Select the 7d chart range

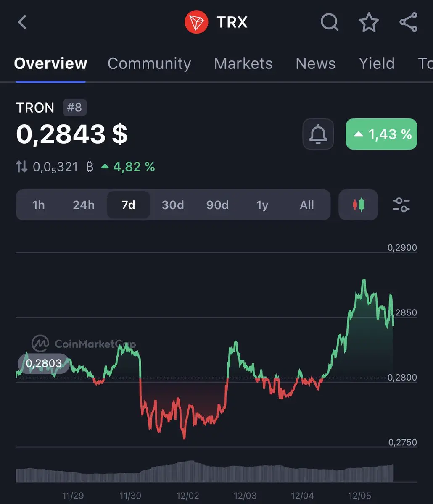pos(128,205)
